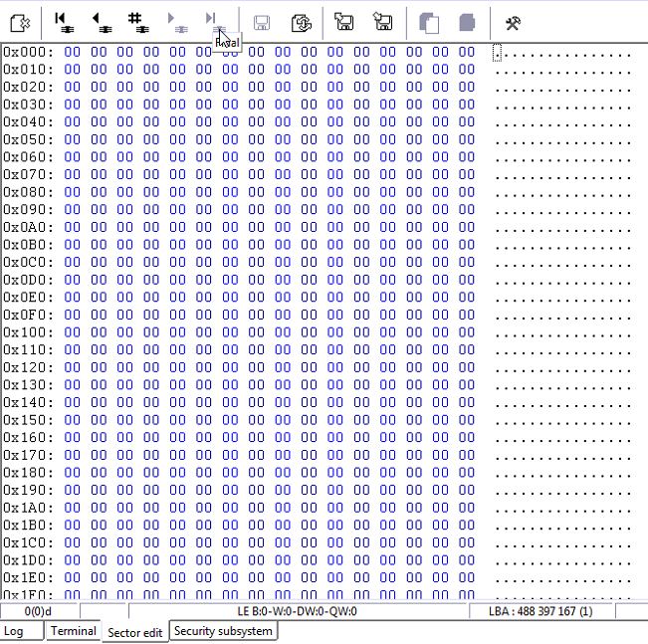
Task: Click the 0x100 offset label
Action: (x=28, y=332)
